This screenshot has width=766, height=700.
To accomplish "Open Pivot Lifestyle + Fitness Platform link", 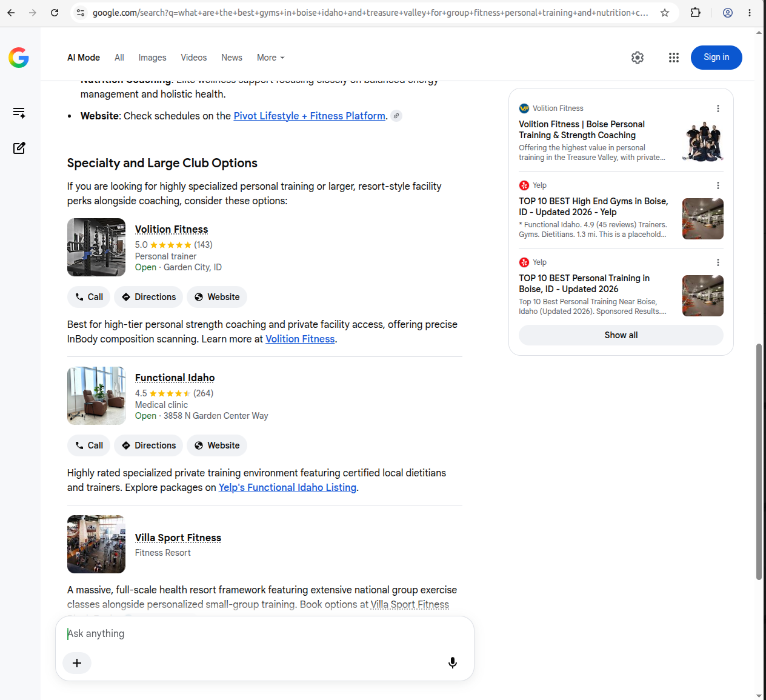I will (310, 116).
